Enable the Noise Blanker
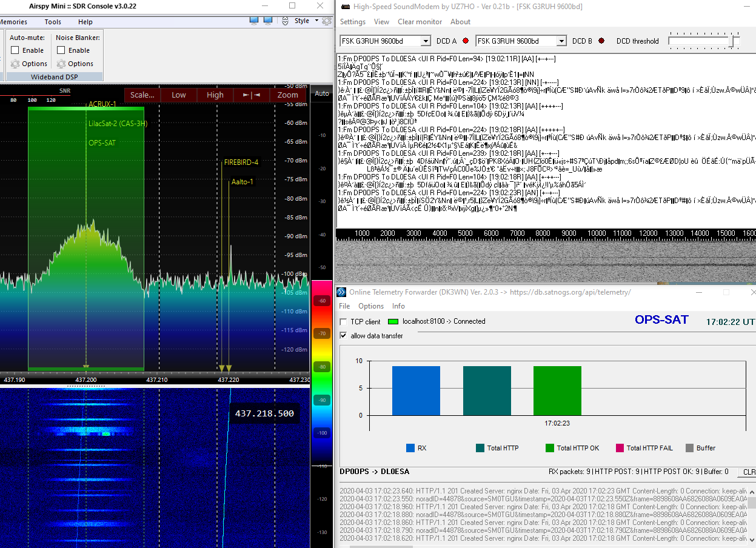This screenshot has width=756, height=548. point(59,50)
